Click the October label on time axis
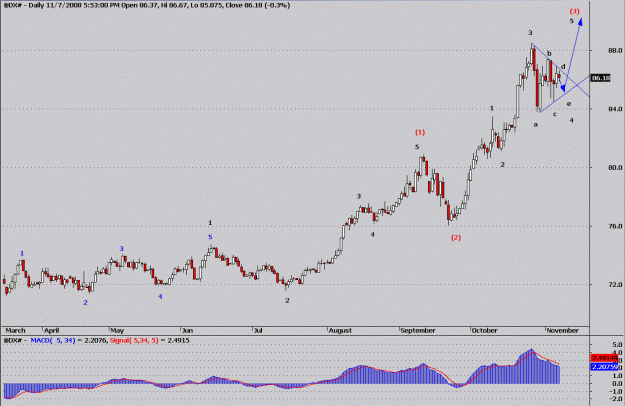 pyautogui.click(x=484, y=330)
